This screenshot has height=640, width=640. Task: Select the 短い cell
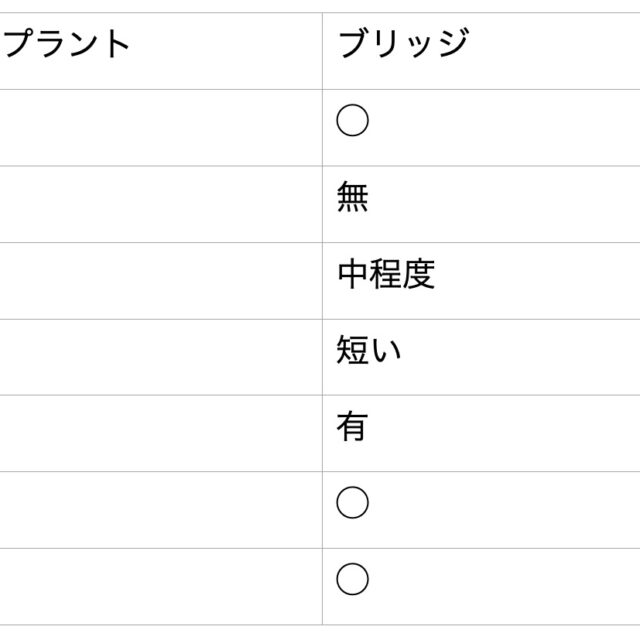(369, 351)
